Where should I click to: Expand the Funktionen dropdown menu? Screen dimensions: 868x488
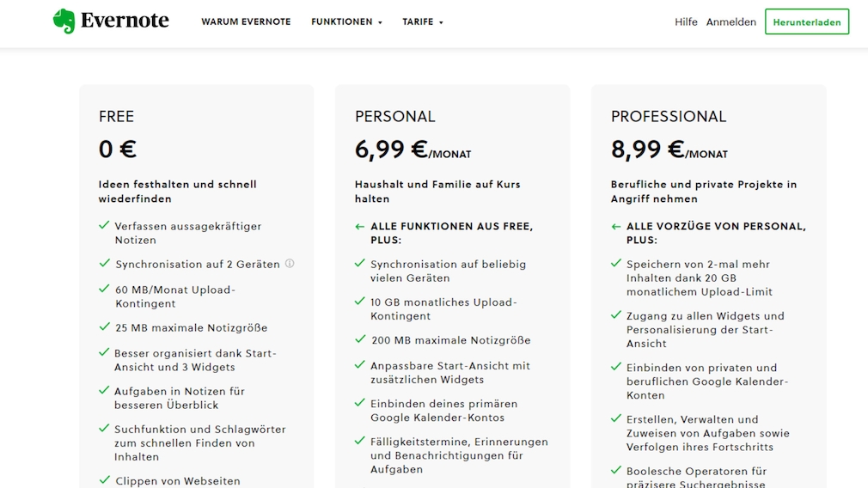346,22
